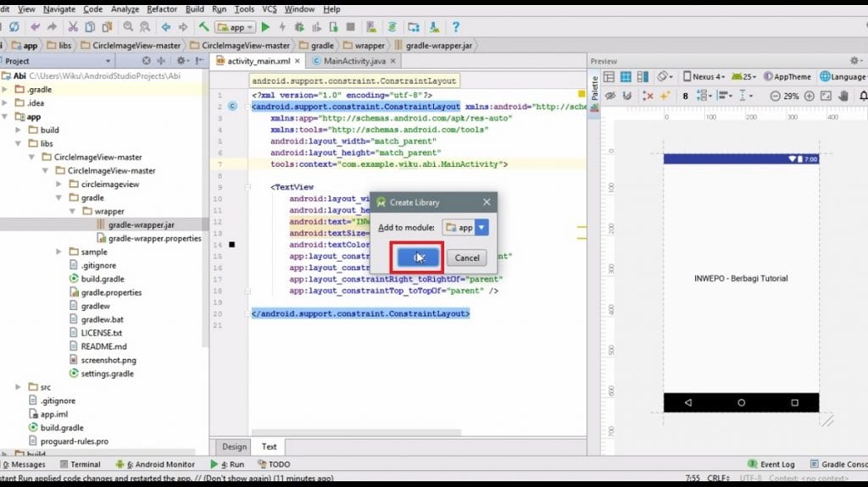Toggle show constraints eye icon

[609, 96]
